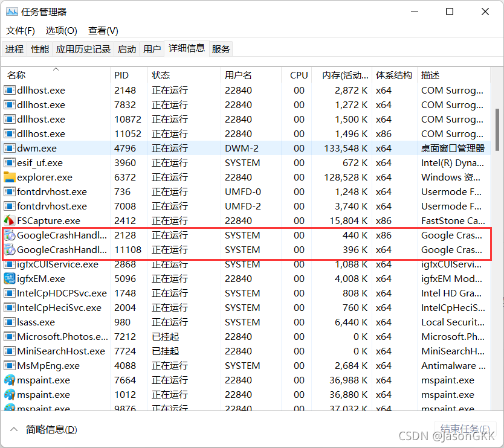Viewport: 504px width, 448px height.
Task: Click the FSCapture.exe process icon
Action: (x=9, y=220)
